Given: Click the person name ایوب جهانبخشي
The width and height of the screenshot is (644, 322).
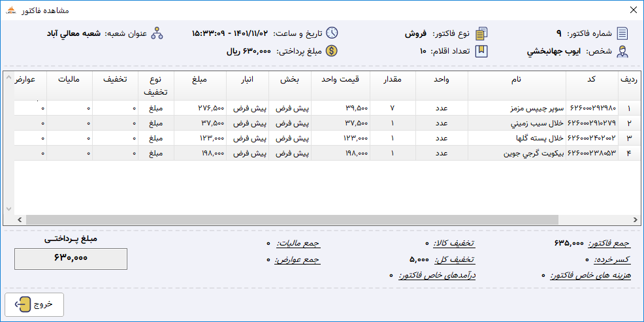Looking at the screenshot, I should click(x=555, y=52).
